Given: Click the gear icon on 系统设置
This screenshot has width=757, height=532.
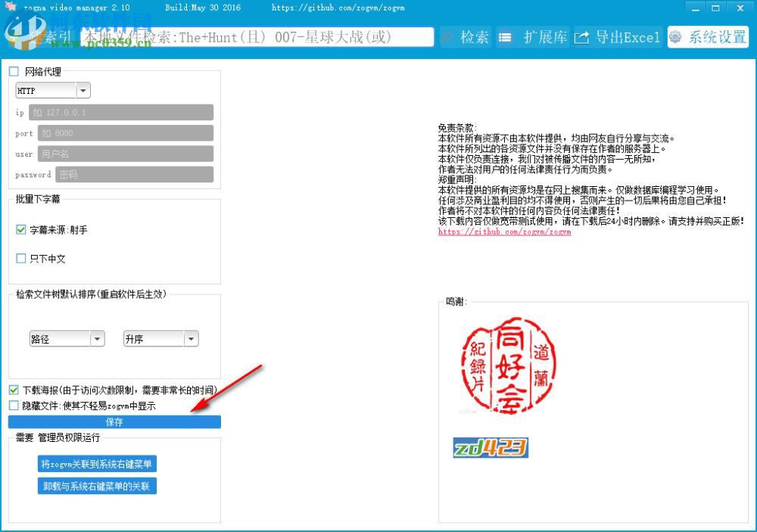Looking at the screenshot, I should click(675, 36).
